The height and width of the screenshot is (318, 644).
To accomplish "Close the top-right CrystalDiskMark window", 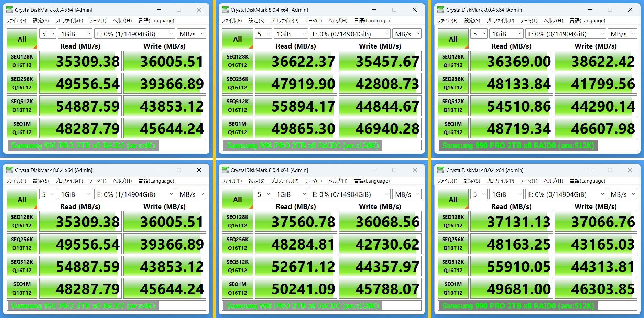I will tap(630, 10).
